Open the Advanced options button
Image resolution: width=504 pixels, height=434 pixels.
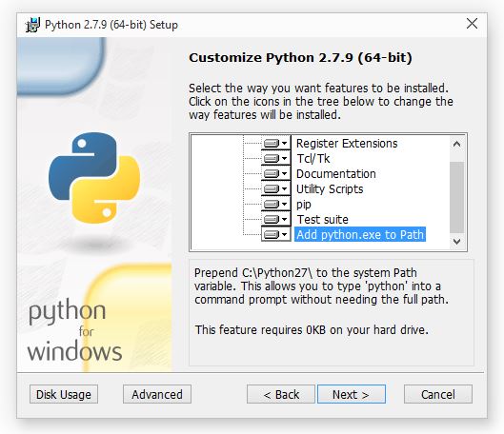(x=157, y=394)
